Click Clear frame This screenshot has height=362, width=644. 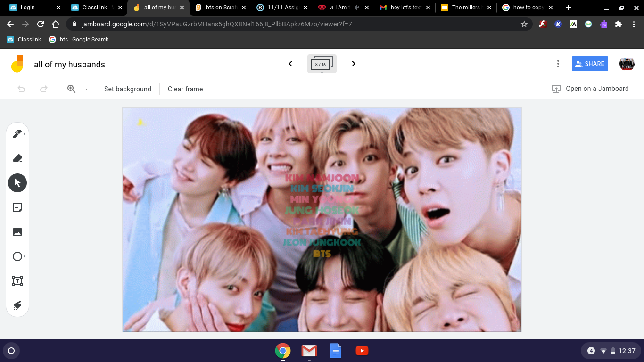click(185, 89)
